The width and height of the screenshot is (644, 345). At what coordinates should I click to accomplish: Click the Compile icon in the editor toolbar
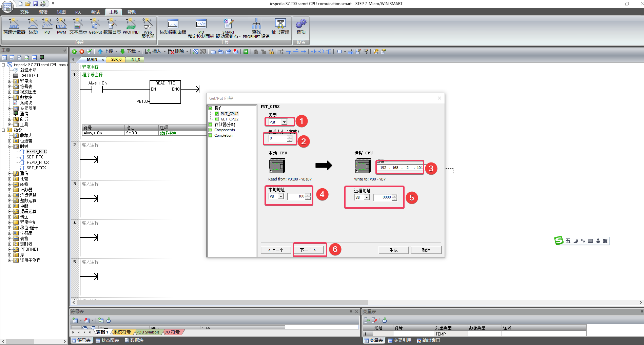[89, 52]
